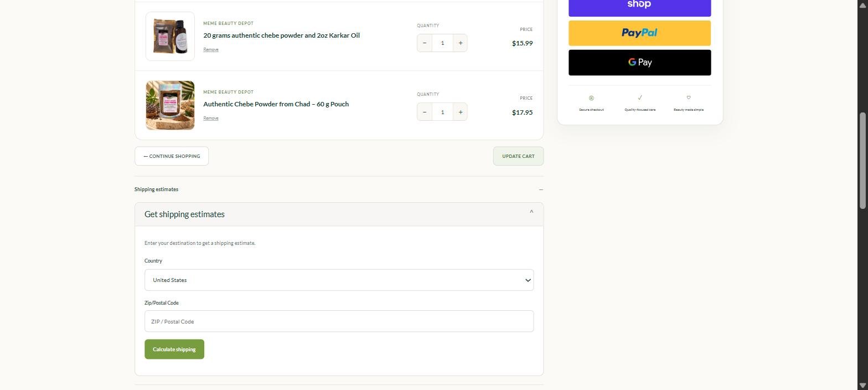Screen dimensions: 868x390
Task: Edit quantity field for 20 grams chebe powder
Action: pos(442,43)
